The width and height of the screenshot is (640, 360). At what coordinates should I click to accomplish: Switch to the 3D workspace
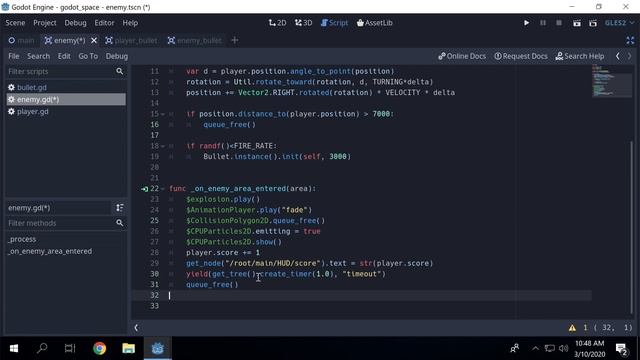click(303, 23)
